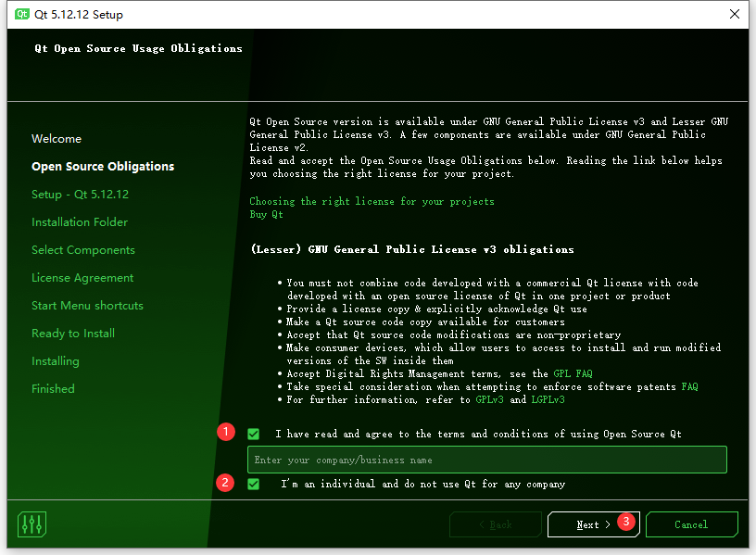Screen dimensions: 756x555
Task: Toggle agreement to Open Source Qt terms
Action: coord(254,434)
